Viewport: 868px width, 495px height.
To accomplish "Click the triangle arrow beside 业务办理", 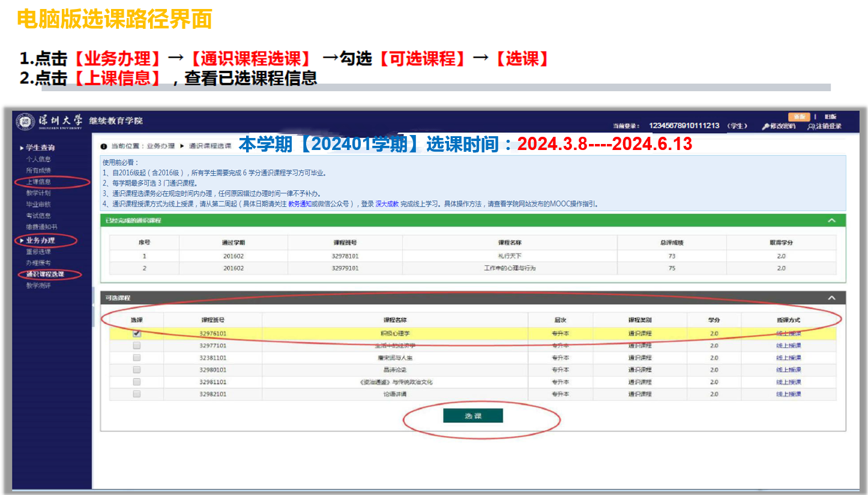I will (22, 241).
